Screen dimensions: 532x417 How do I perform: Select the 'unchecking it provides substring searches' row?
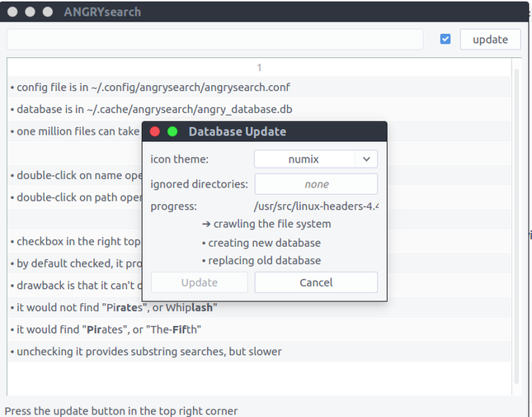pos(146,352)
